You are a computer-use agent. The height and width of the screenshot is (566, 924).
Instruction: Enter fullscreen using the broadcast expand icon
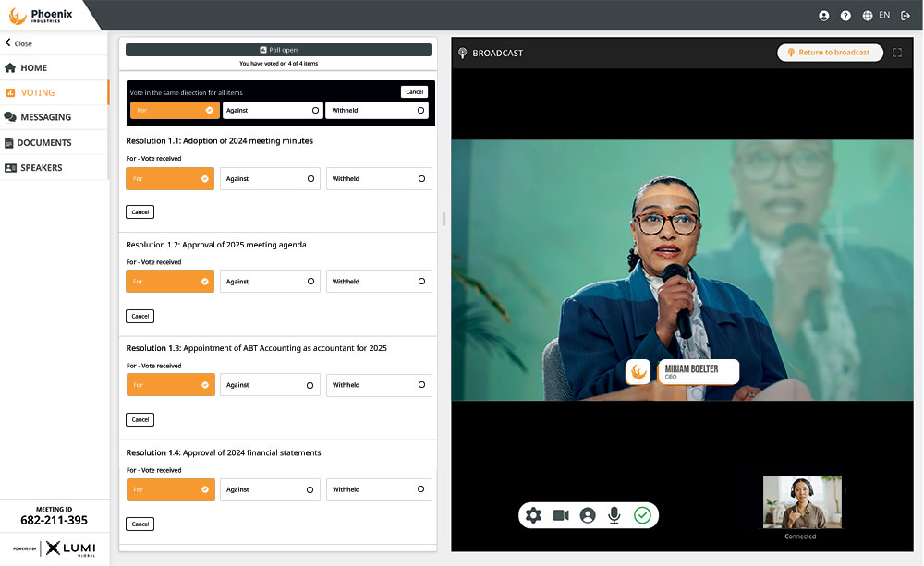pyautogui.click(x=897, y=53)
